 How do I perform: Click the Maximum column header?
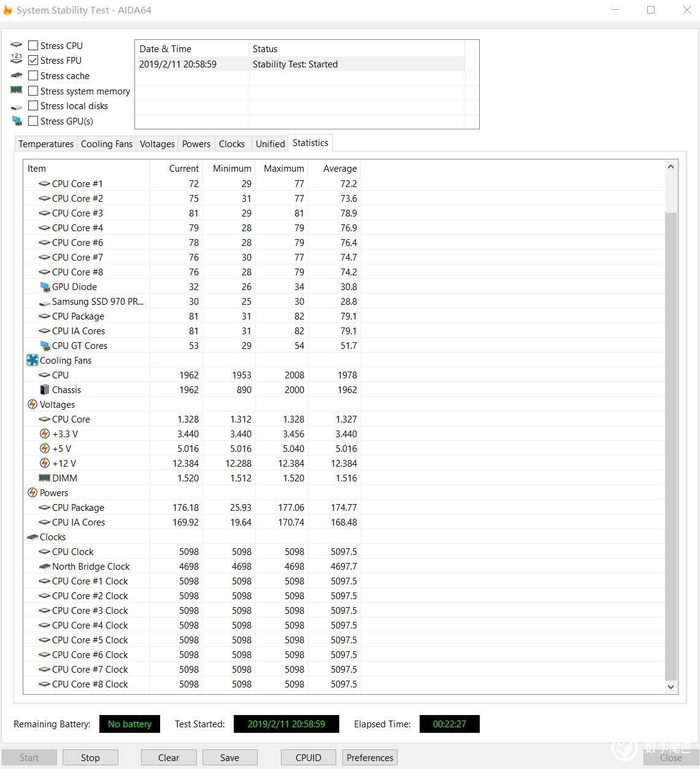point(282,169)
